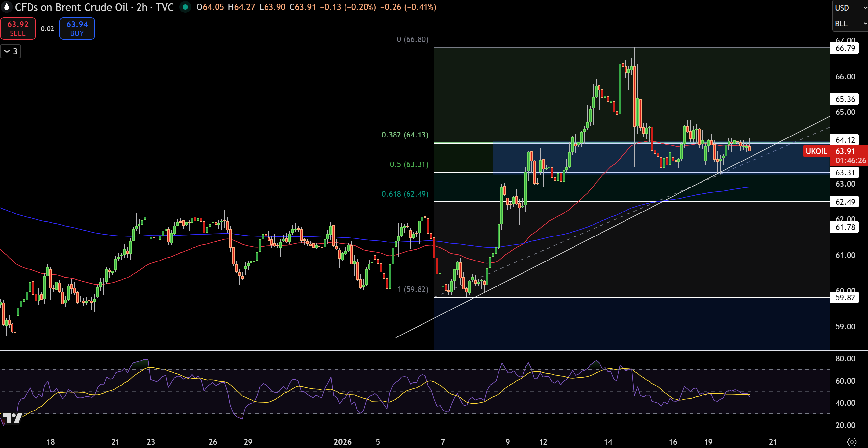Click the 61.78 price level label
Screen dimensions: 868x448
tap(845, 227)
